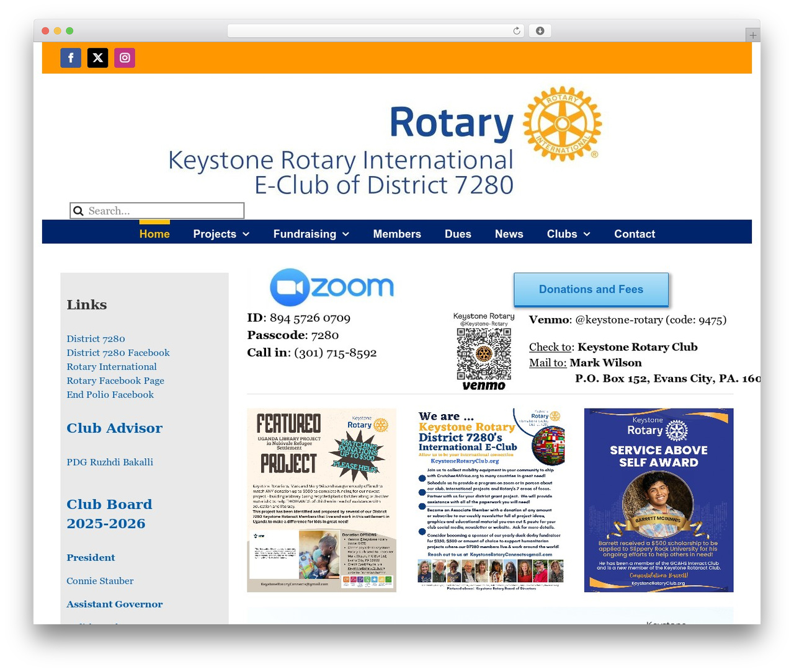The image size is (794, 672).
Task: Go to the Members page
Action: (x=397, y=234)
